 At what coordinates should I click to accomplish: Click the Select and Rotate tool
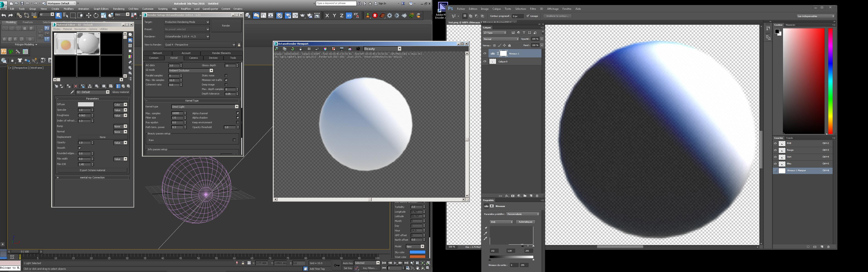pos(96,15)
